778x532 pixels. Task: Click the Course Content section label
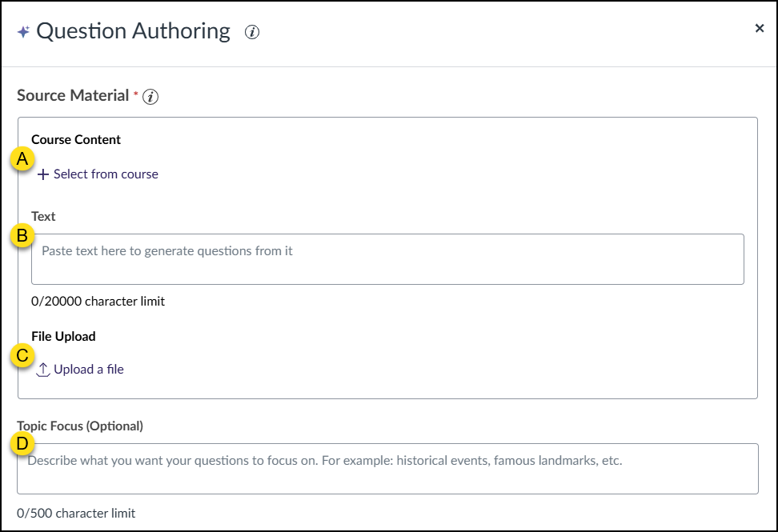click(x=74, y=139)
